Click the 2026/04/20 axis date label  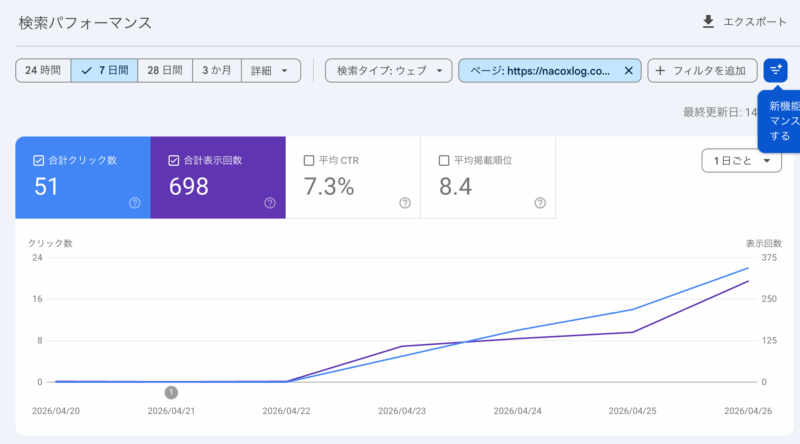pos(56,411)
